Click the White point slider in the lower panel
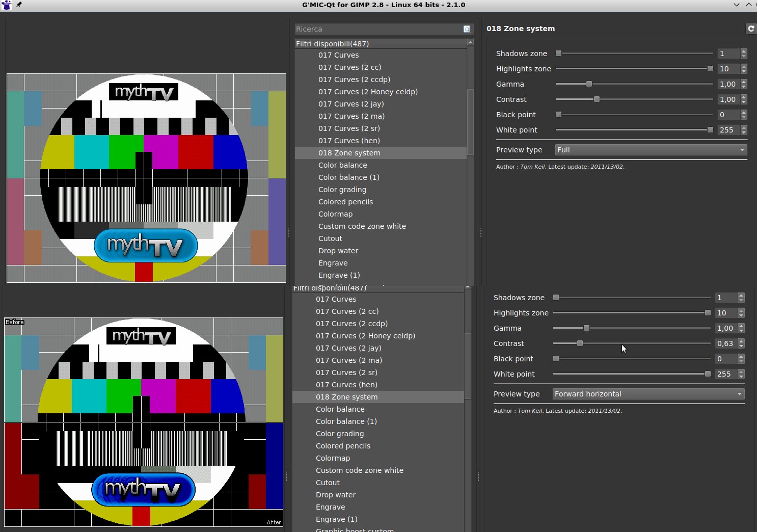This screenshot has height=532, width=757. click(632, 374)
